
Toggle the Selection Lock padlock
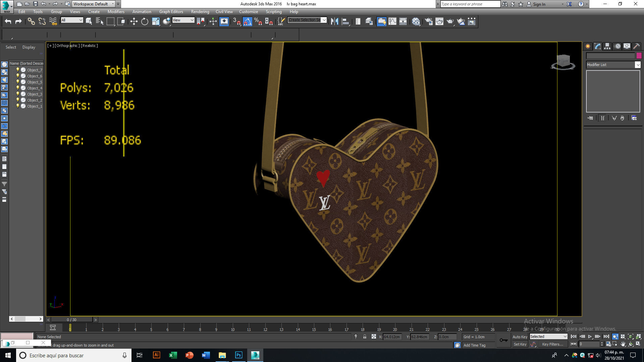point(365,337)
